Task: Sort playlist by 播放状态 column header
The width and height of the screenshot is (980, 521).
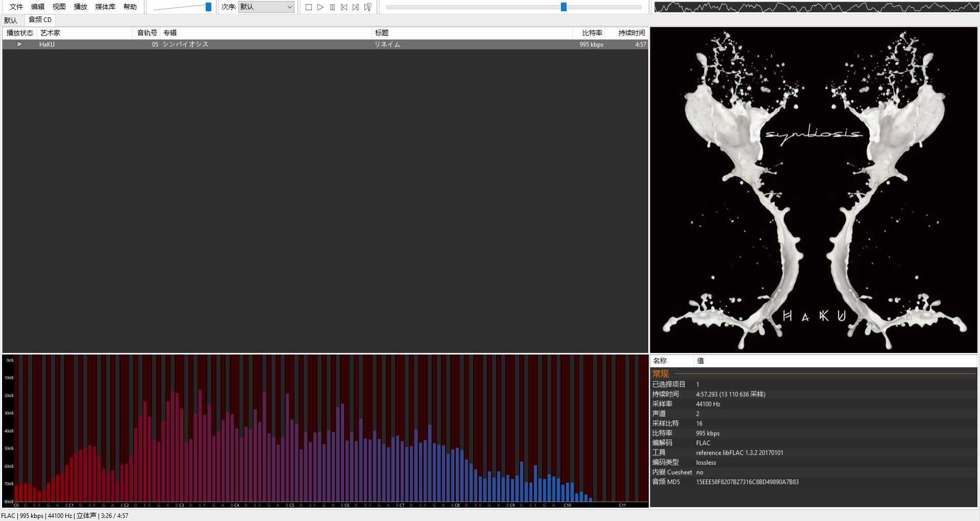Action: click(x=20, y=33)
